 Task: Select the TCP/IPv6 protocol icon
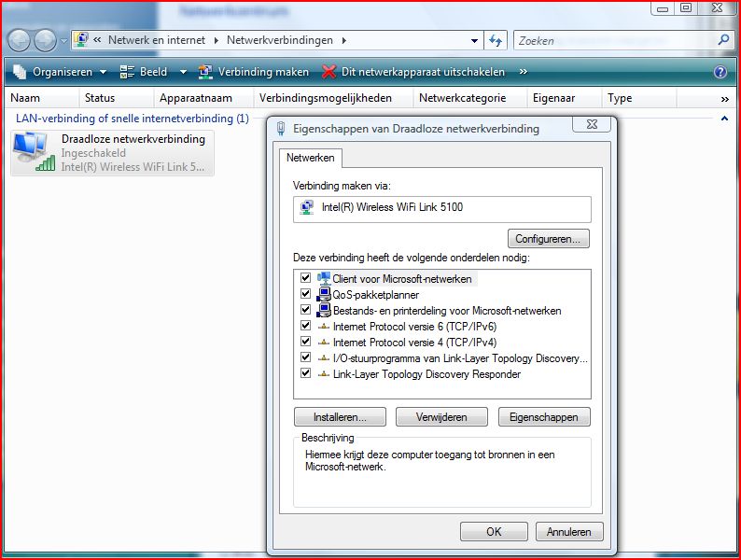coord(324,326)
